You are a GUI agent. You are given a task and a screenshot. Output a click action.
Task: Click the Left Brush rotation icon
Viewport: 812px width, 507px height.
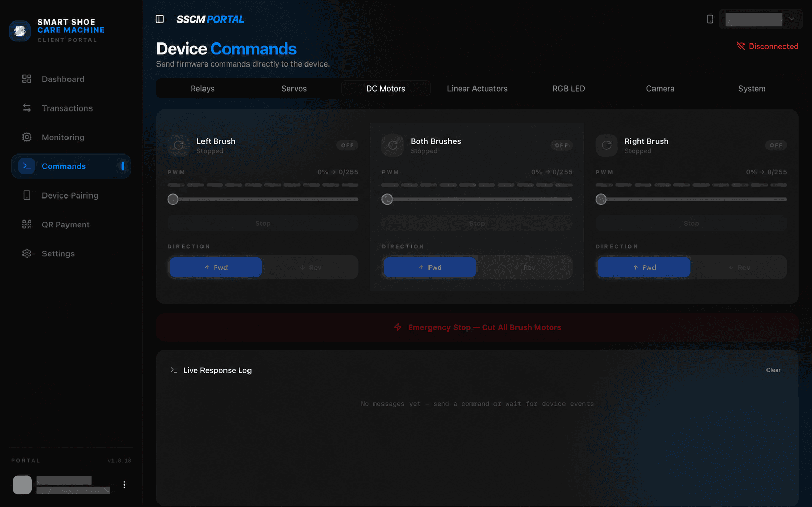click(178, 145)
